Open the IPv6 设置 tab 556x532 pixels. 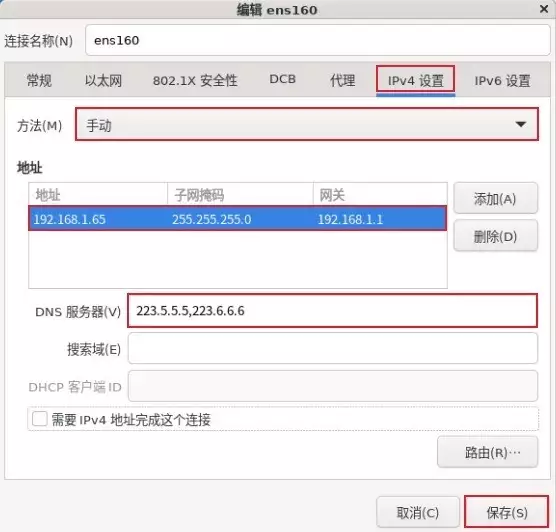[502, 81]
